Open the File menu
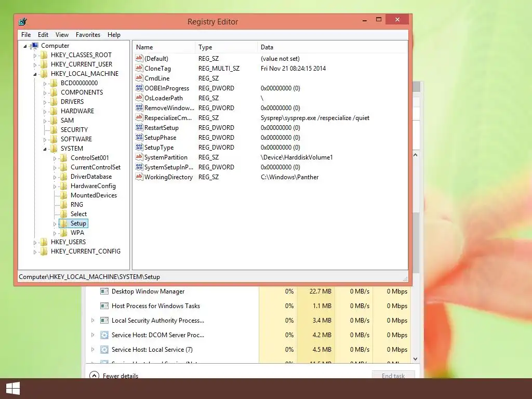Viewport: 532px width, 399px height. pyautogui.click(x=26, y=35)
